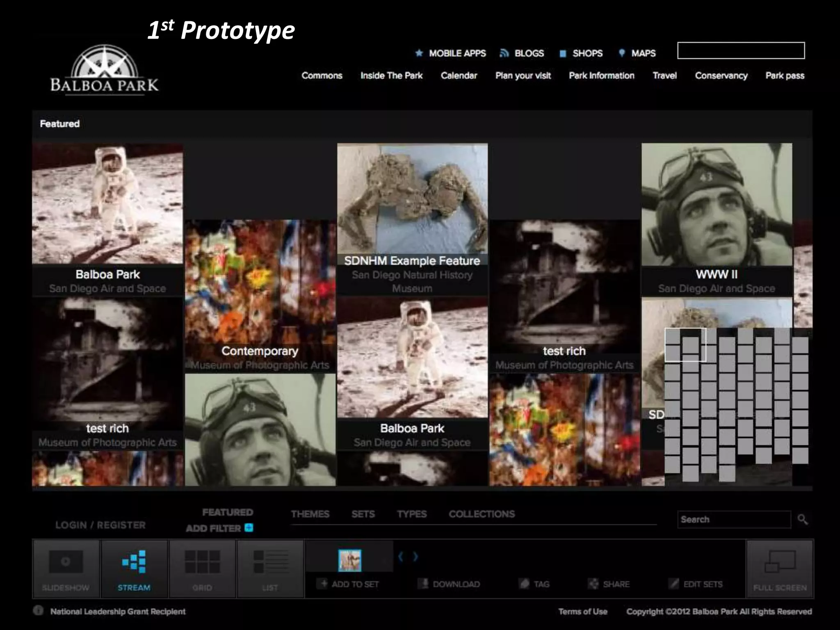Go to previous thumbnail with left arrow

click(x=401, y=557)
